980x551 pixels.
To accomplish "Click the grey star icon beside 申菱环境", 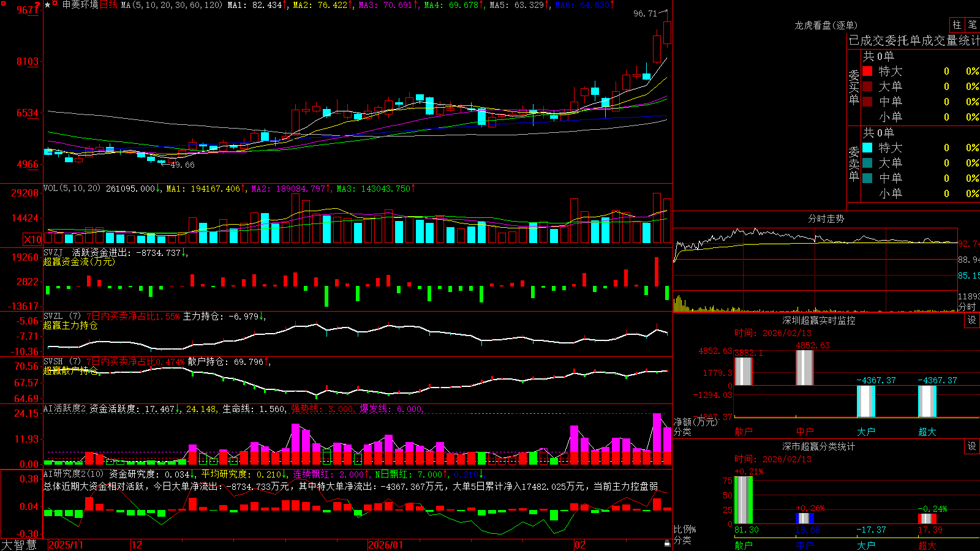I will 48,5.
